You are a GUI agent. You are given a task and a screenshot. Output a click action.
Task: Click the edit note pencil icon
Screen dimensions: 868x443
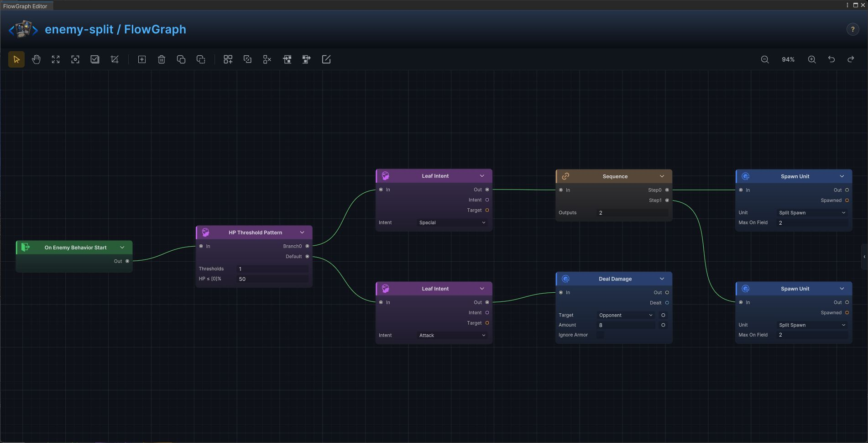(326, 59)
